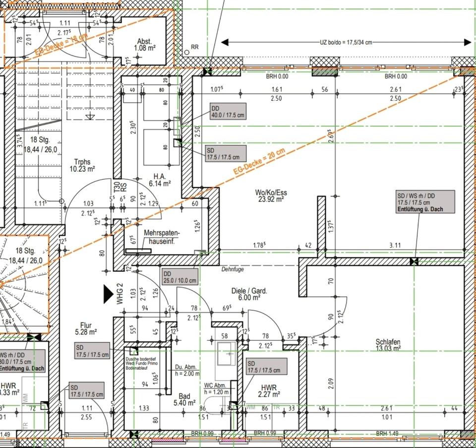Select the Dehnfuge expansion joint label

pyautogui.click(x=234, y=268)
